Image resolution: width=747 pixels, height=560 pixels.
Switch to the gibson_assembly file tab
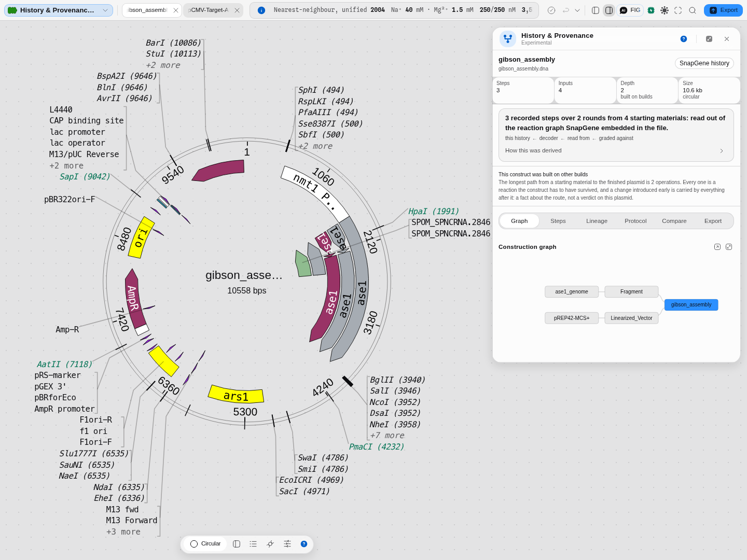point(147,10)
